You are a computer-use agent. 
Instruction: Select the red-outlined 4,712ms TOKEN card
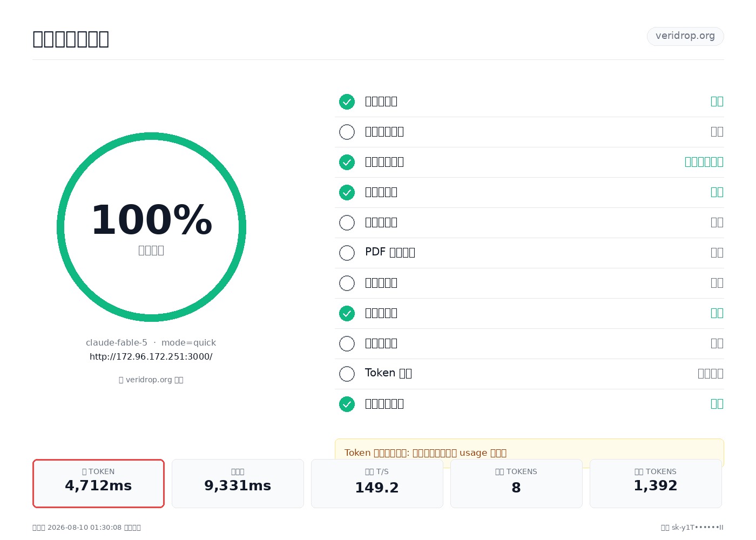pos(98,483)
